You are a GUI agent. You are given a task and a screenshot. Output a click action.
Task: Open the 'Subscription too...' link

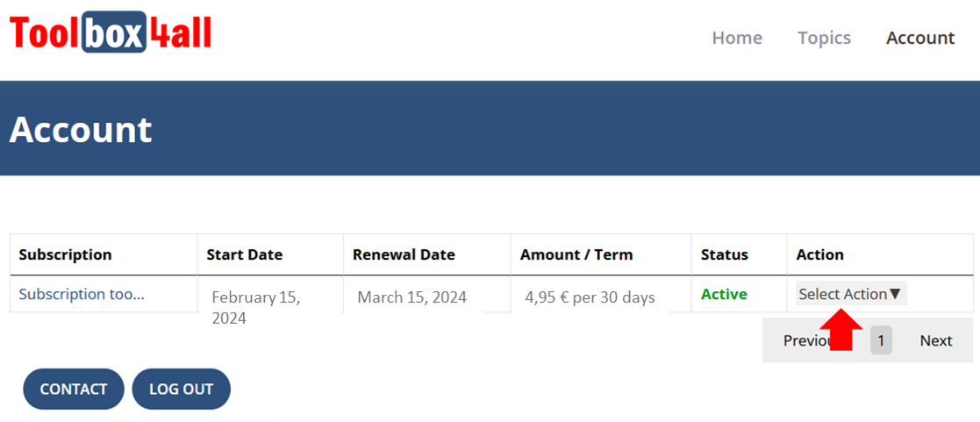[x=82, y=294]
